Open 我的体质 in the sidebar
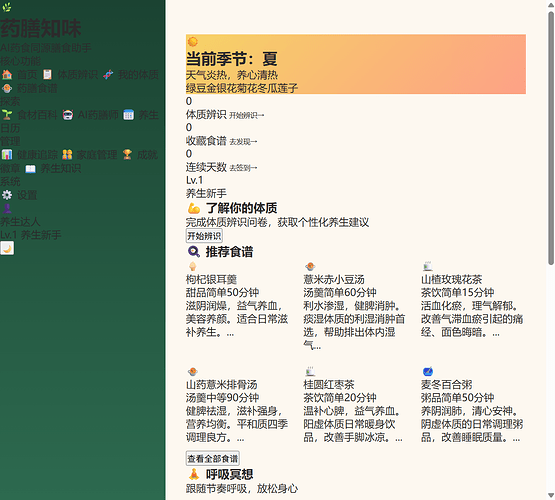The width and height of the screenshot is (555, 500). point(138,75)
